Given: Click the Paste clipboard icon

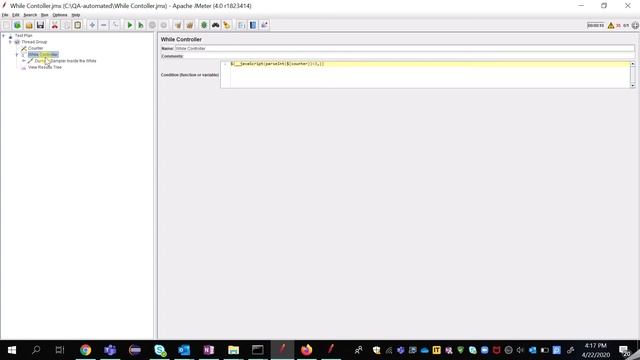Looking at the screenshot, I should [78, 25].
